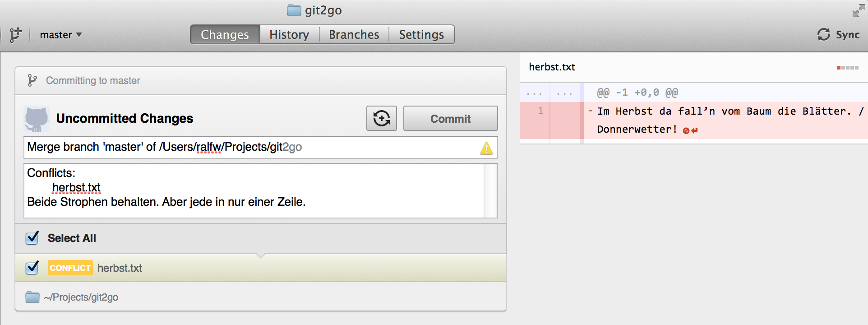Screen dimensions: 868x325
Task: Click the commit and sync icon button
Action: 382,119
